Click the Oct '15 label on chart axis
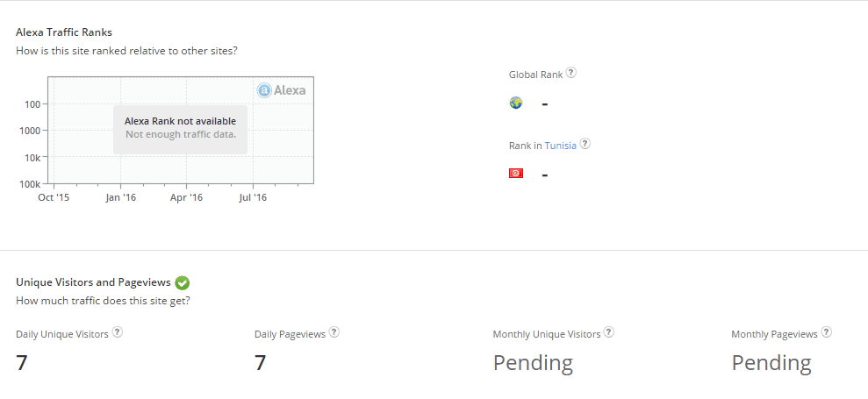 [x=54, y=198]
